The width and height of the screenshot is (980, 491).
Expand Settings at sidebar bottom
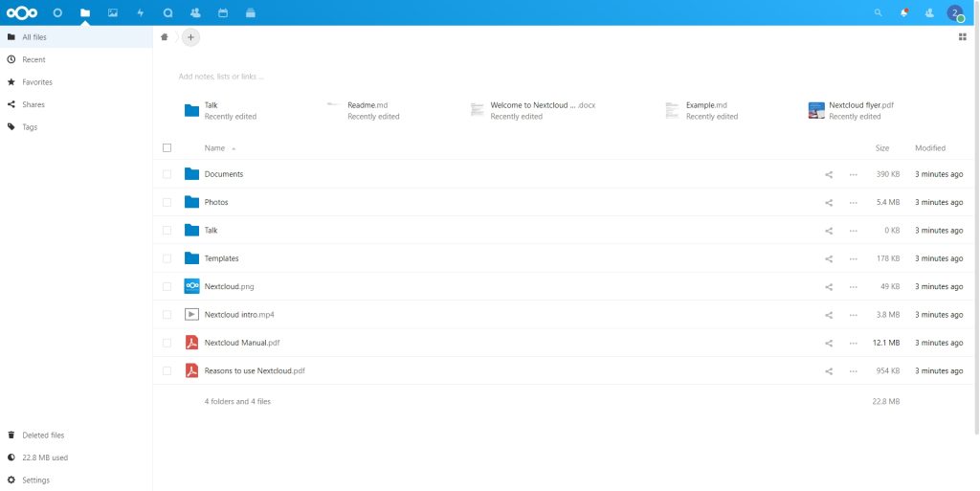click(77, 480)
